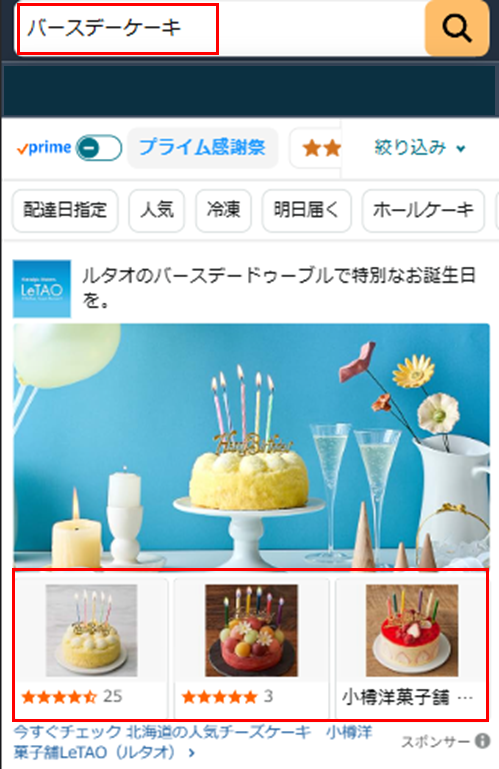Select the 人気 chip

coord(157,210)
